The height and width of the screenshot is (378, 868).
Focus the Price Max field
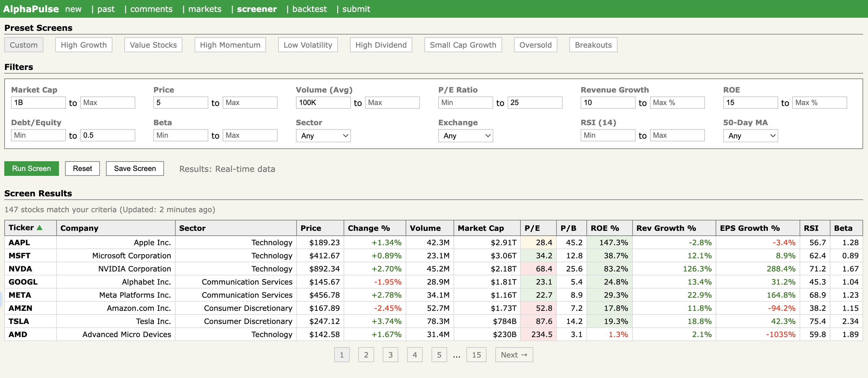click(250, 103)
